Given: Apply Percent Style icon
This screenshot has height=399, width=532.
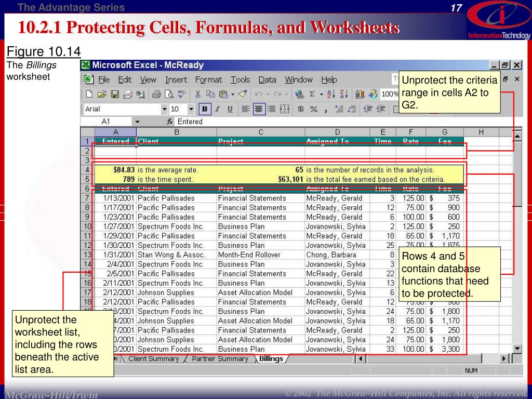Looking at the screenshot, I should pos(313,109).
